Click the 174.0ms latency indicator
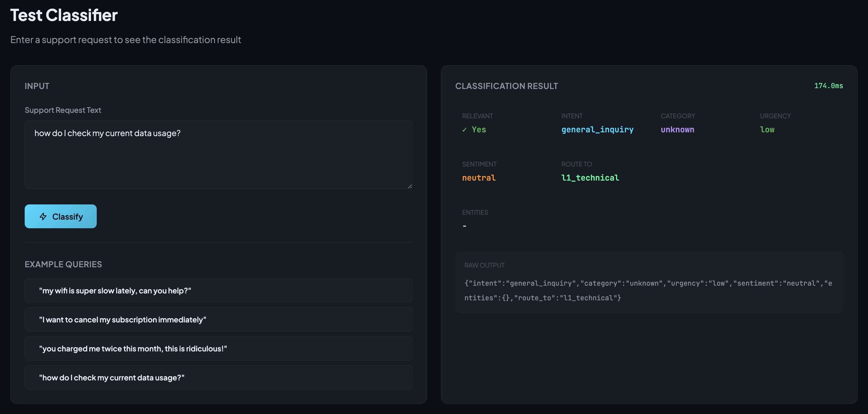The image size is (868, 414). click(x=828, y=86)
